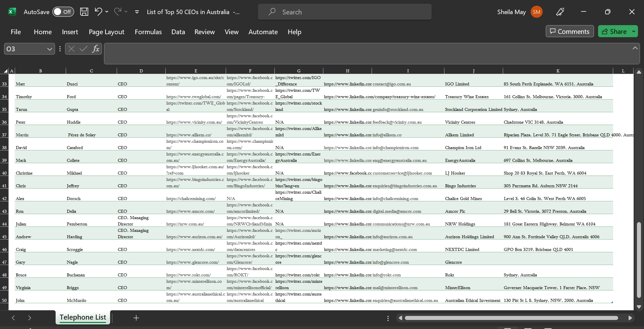Select the cell containing Pemberton
The image size is (644, 329).
pos(91,221)
